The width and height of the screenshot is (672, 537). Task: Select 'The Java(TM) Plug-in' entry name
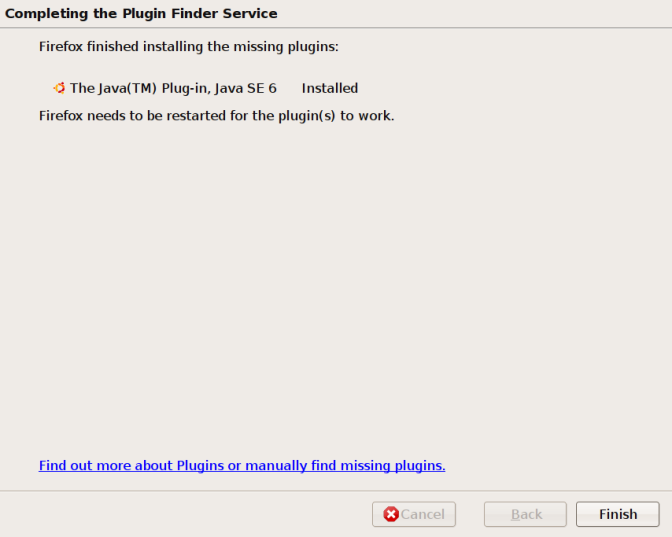132,88
